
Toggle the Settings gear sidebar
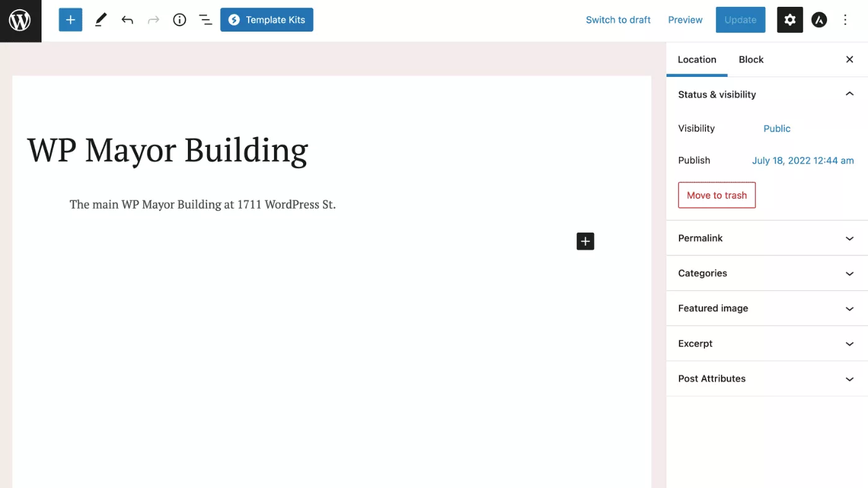[x=790, y=20]
